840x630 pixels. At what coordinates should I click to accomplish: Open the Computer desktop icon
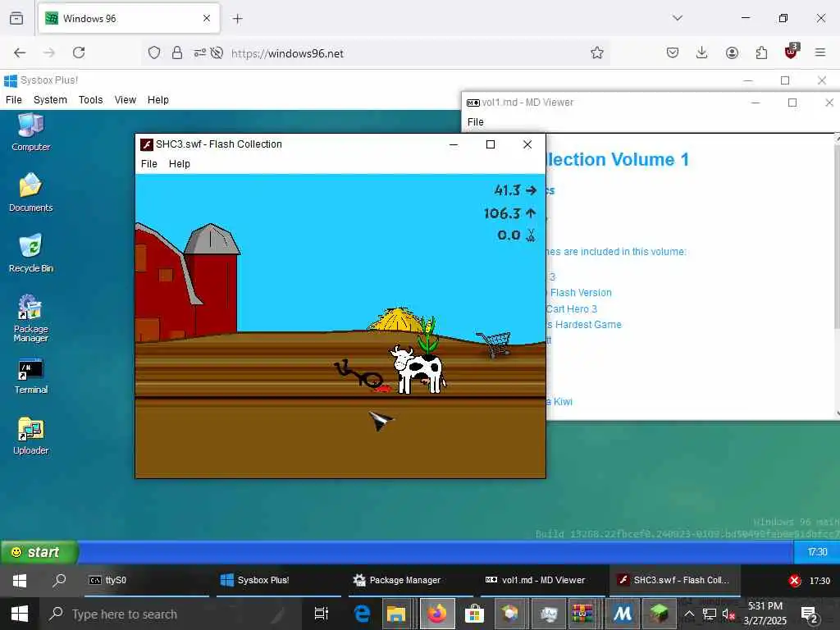click(30, 132)
